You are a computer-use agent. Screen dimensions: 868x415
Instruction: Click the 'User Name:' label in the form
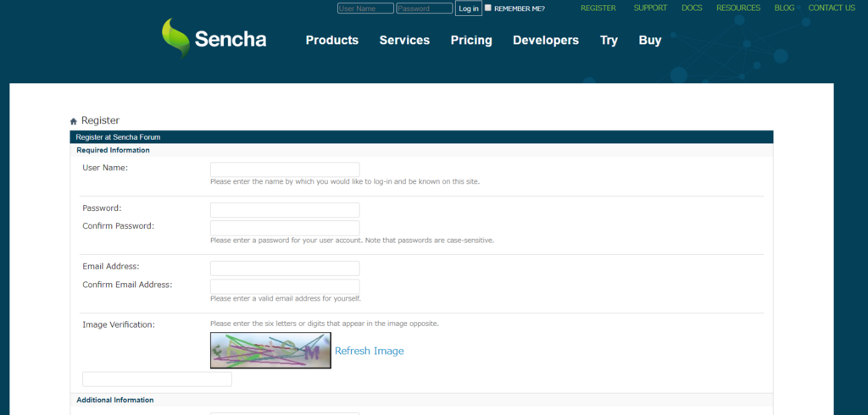pos(105,168)
